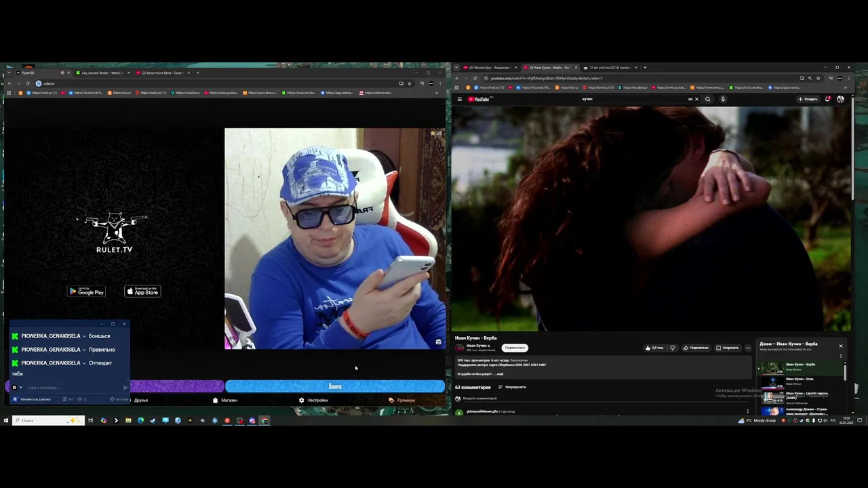This screenshot has height=488, width=868.
Task: Click the Google Play badge
Action: point(86,291)
